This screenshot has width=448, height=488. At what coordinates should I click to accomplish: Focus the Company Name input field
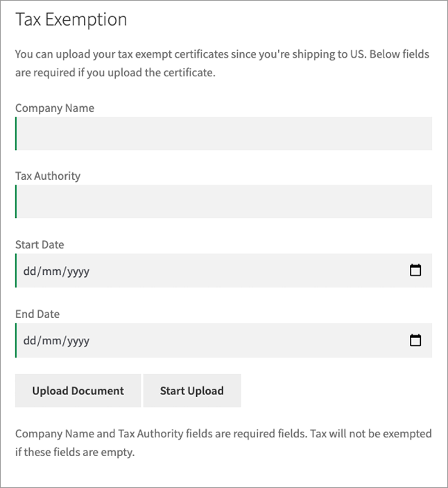point(223,133)
